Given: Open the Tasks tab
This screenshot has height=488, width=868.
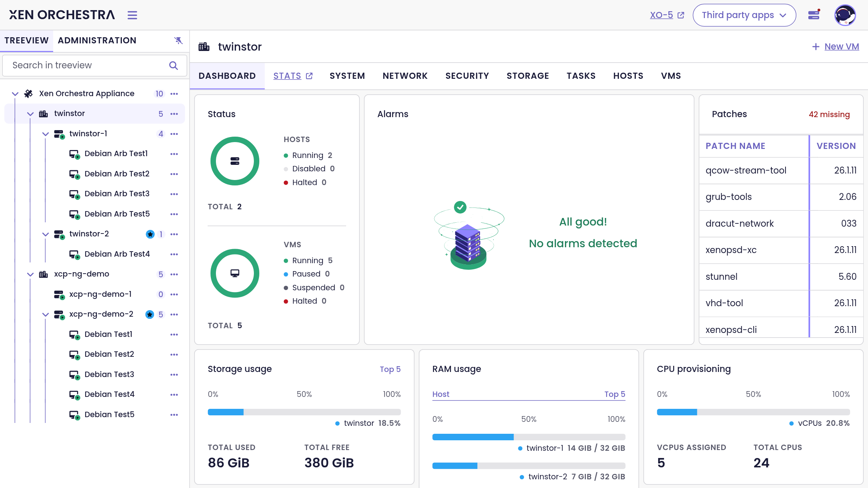Looking at the screenshot, I should click(581, 76).
